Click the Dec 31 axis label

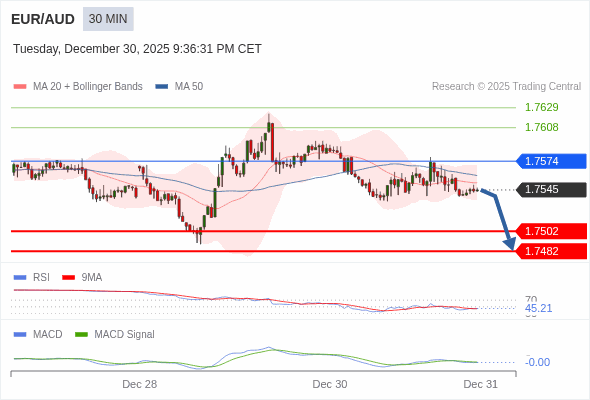click(481, 384)
